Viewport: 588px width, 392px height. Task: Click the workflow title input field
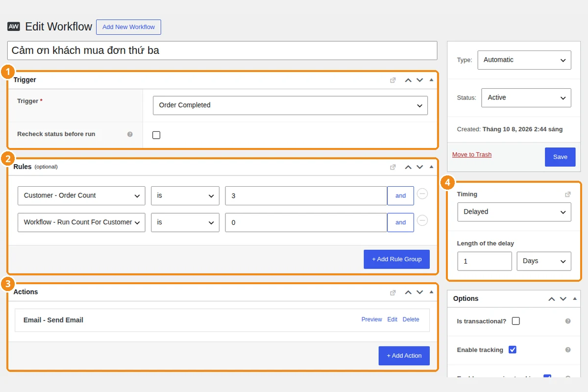pyautogui.click(x=222, y=50)
